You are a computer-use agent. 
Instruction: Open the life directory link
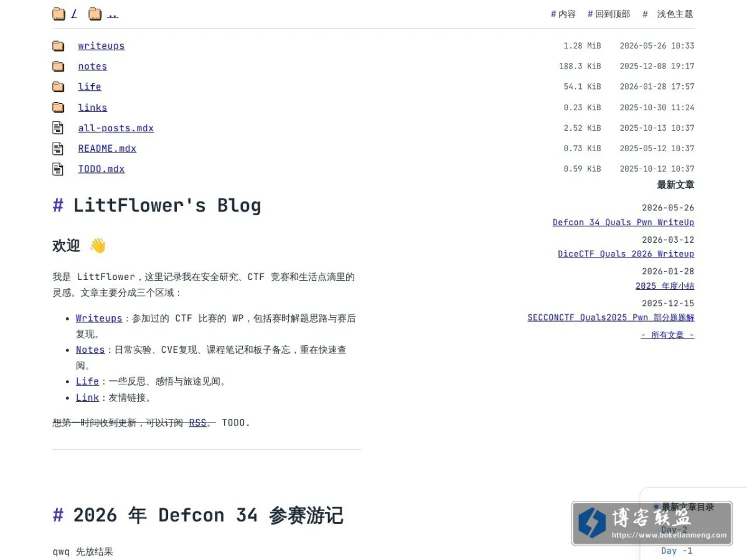90,87
